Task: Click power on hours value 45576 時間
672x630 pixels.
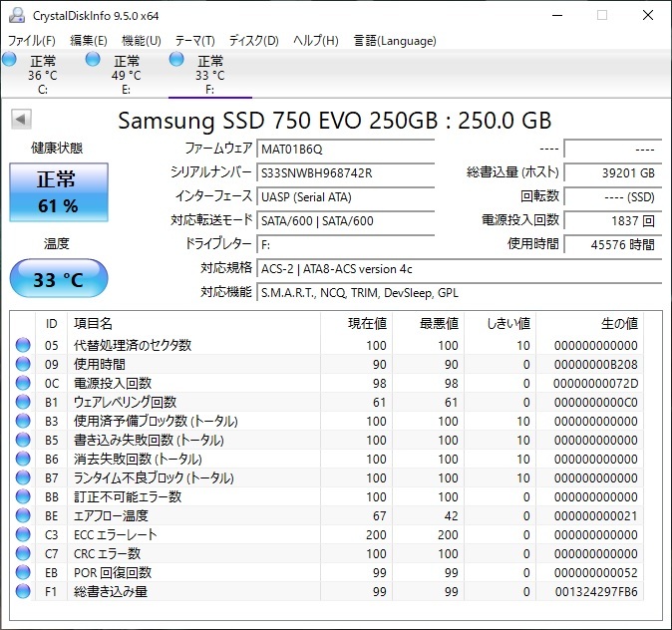Action: [613, 244]
